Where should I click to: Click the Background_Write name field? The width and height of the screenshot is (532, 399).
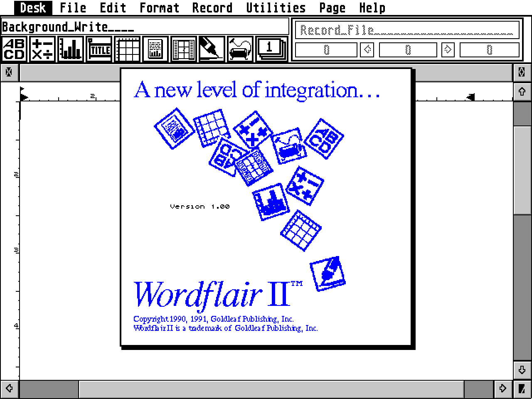[x=145, y=27]
